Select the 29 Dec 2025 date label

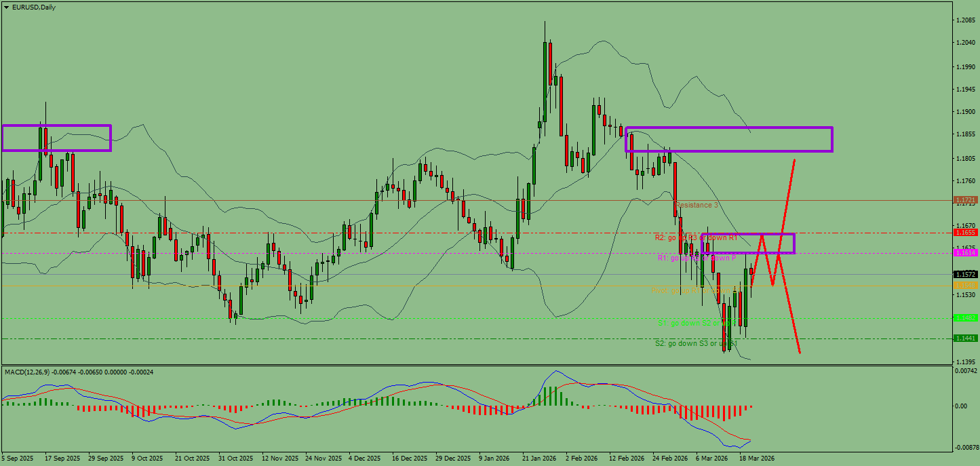tap(453, 459)
